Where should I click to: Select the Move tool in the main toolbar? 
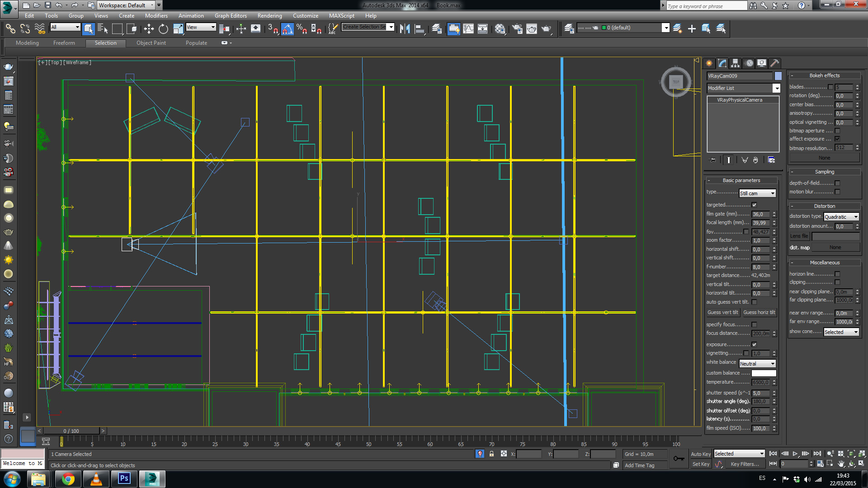pyautogui.click(x=149, y=29)
